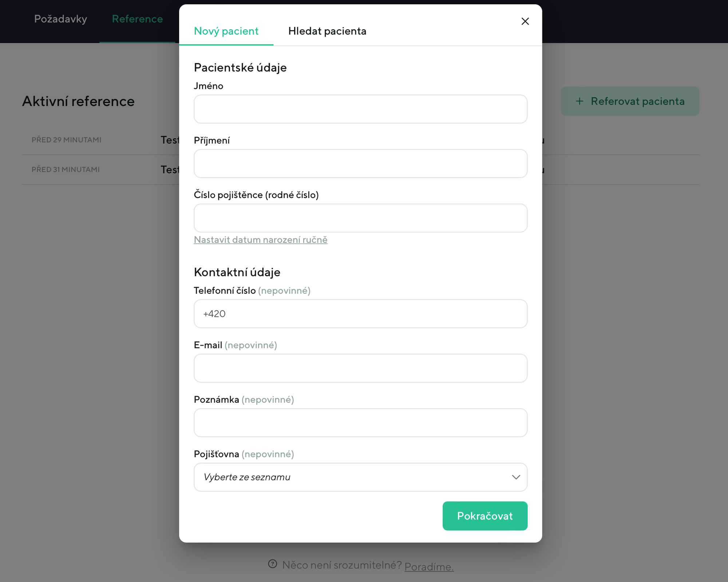Click the Poznámka input field
The height and width of the screenshot is (582, 728).
(360, 423)
